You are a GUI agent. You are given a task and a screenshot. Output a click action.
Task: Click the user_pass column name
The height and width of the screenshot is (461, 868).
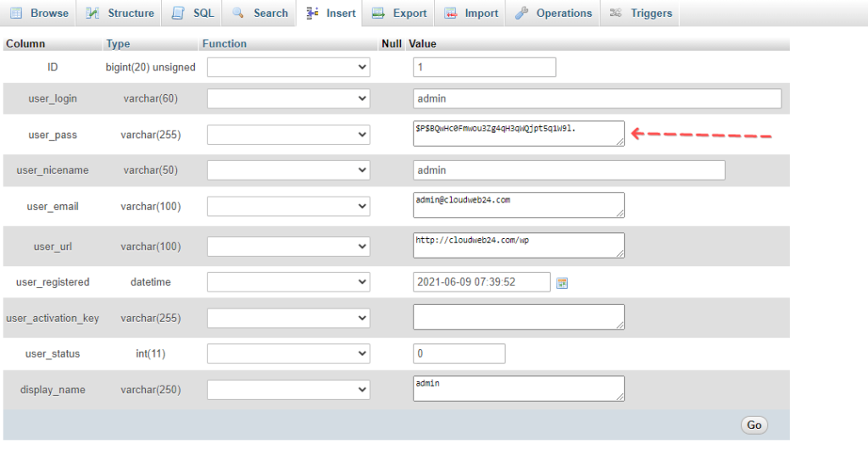click(x=53, y=135)
